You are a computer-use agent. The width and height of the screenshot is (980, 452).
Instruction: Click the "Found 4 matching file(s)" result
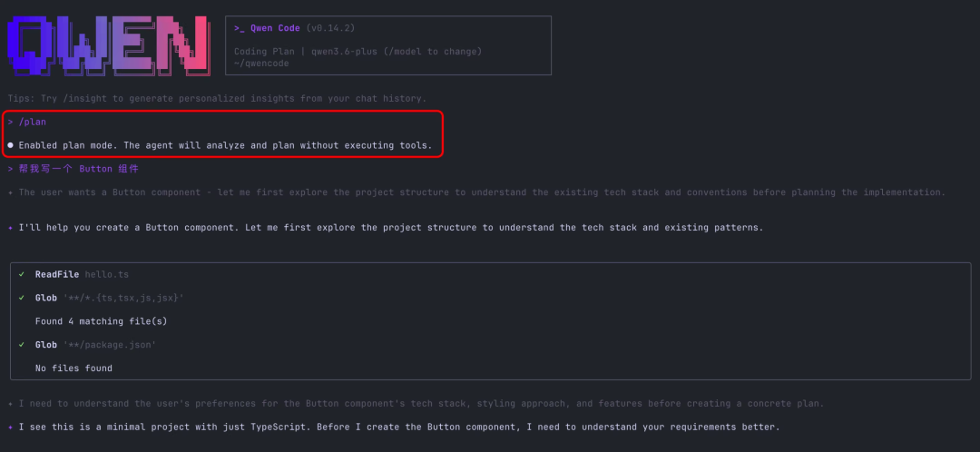(101, 321)
